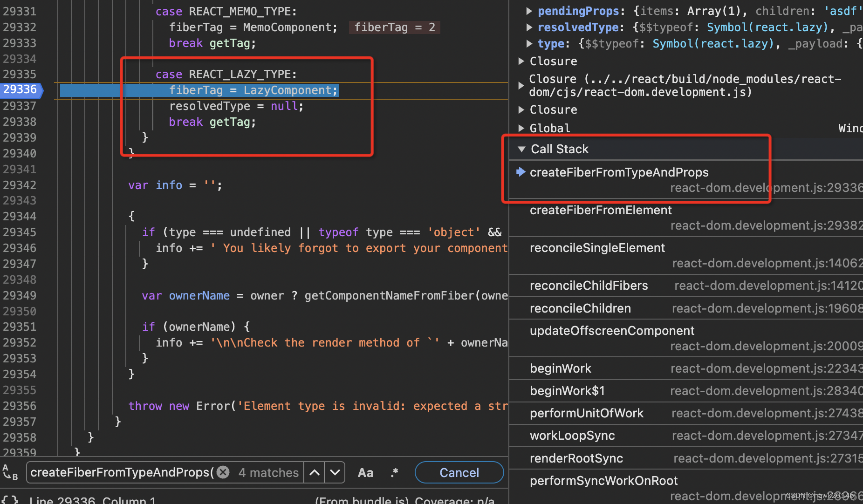Toggle breakpoint on line 29336
The width and height of the screenshot is (863, 504).
click(x=21, y=89)
